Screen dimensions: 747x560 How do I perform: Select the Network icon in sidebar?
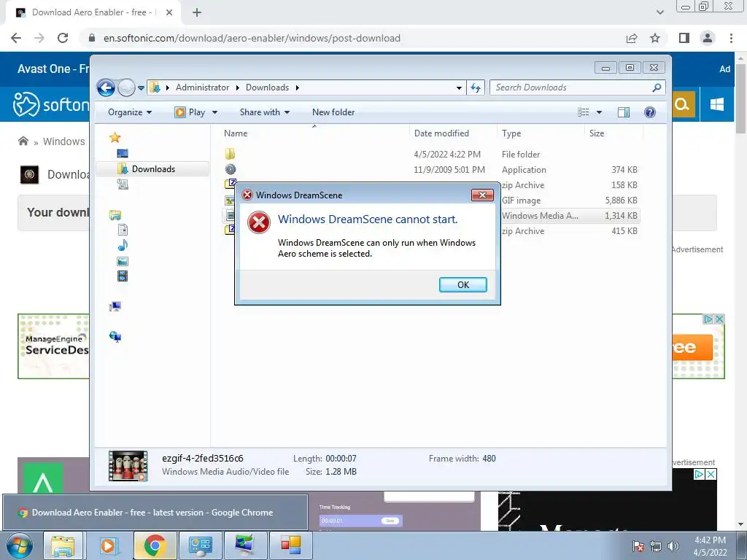coord(115,337)
